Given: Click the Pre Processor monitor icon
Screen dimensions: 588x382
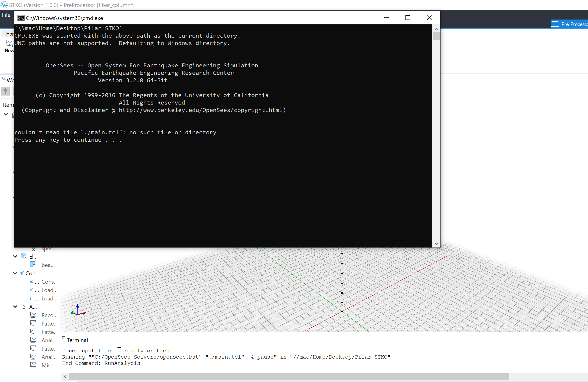Looking at the screenshot, I should (x=555, y=24).
